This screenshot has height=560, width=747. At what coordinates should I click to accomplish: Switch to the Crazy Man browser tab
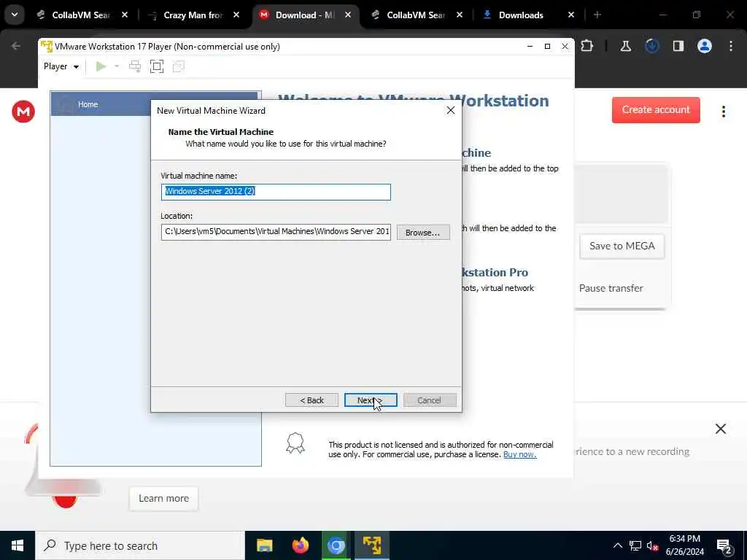(x=193, y=15)
